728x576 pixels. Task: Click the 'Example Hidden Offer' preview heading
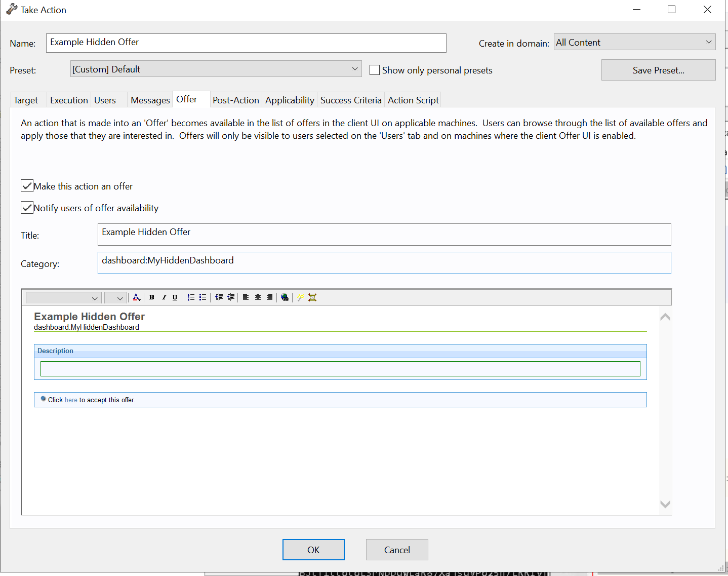click(89, 317)
